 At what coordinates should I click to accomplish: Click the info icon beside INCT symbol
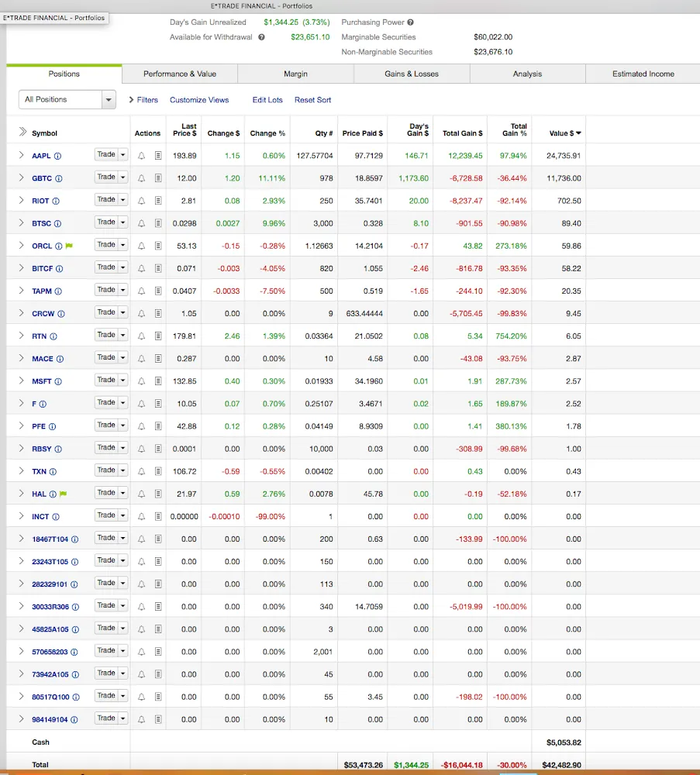pyautogui.click(x=55, y=516)
